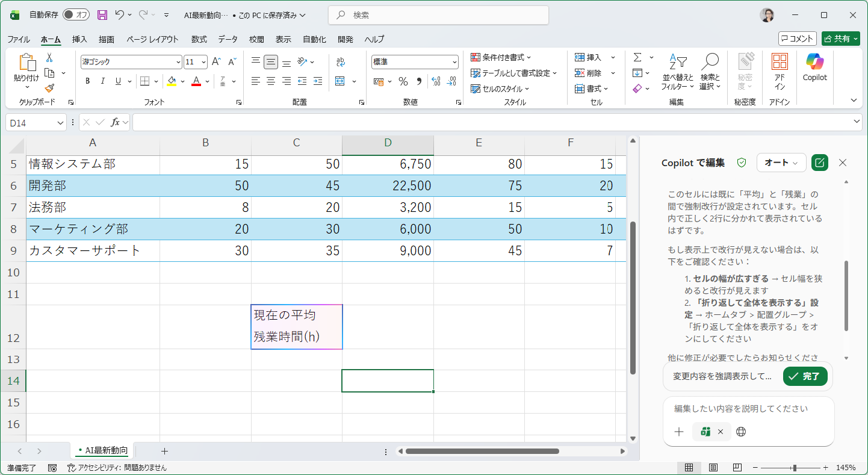
Task: Click the Format Painter brush icon
Action: coord(49,88)
